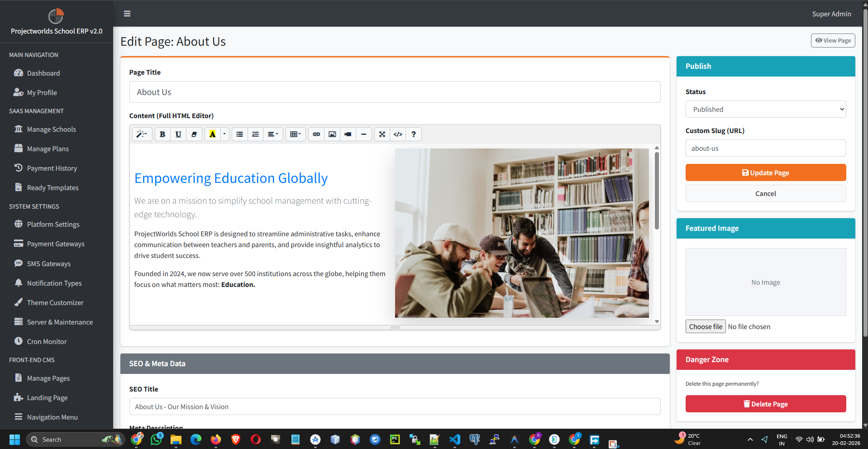Select the Remove Format eraser tool

[x=194, y=134]
